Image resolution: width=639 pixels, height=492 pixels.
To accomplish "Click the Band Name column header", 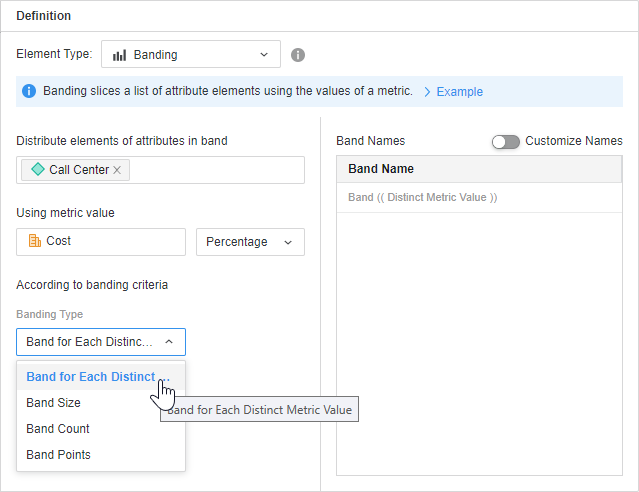I will 381,169.
